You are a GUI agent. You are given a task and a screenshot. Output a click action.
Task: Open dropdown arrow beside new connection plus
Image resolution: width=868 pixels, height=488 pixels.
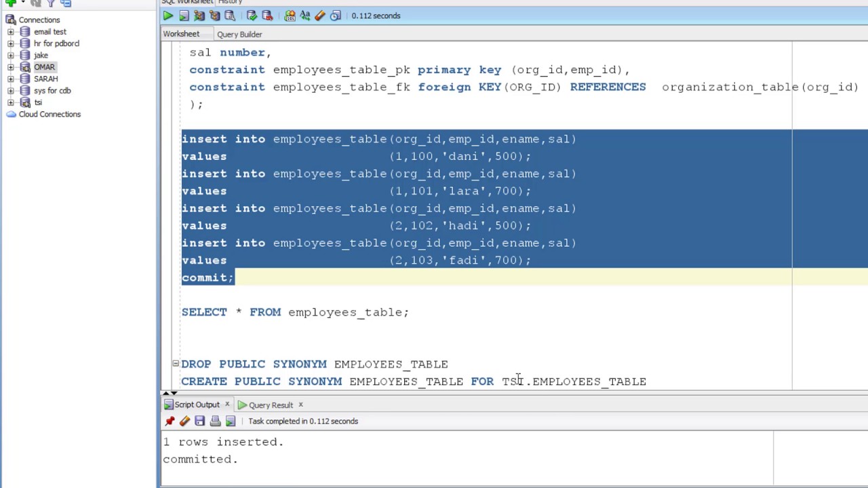22,3
